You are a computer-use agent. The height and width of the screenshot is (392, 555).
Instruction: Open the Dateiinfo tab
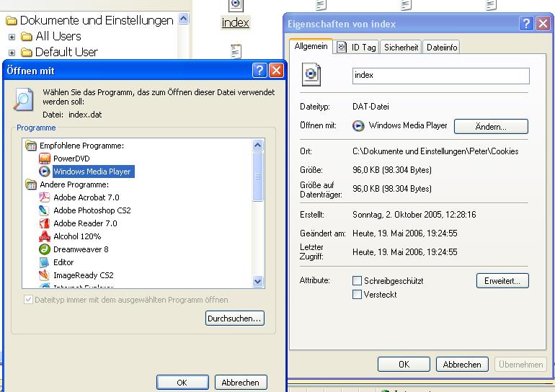coord(441,47)
